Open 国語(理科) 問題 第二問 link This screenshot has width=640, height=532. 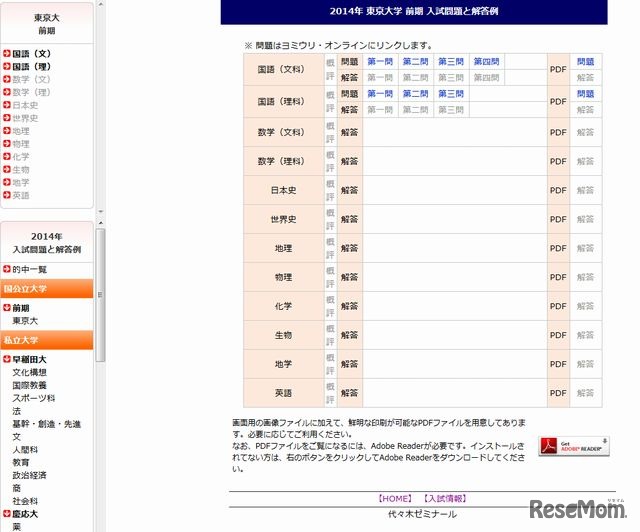(416, 94)
